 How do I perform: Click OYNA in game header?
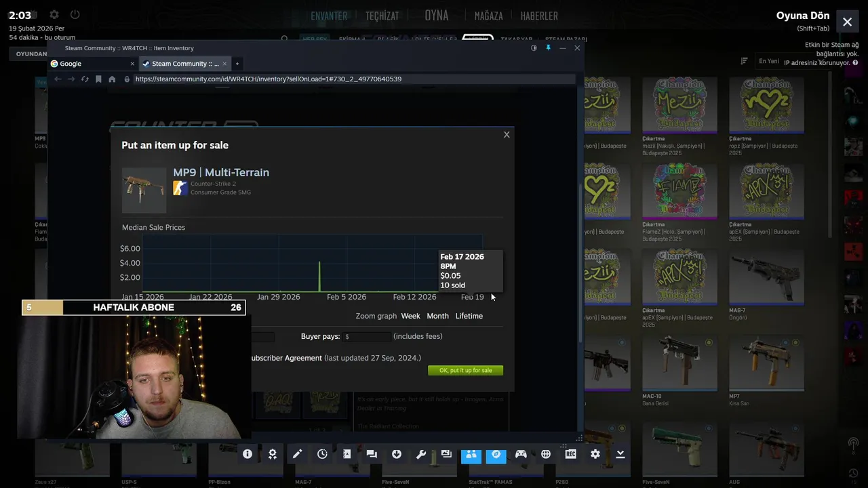point(437,15)
